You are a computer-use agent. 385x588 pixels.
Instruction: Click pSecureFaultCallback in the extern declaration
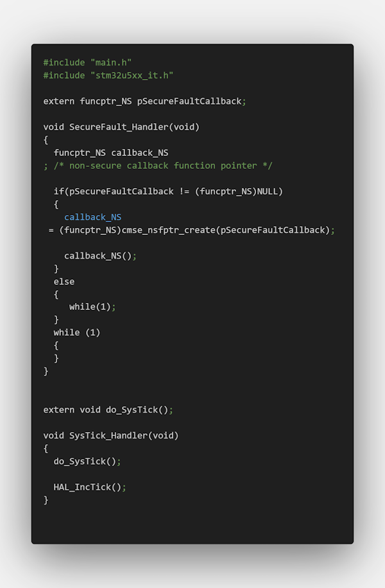point(189,101)
